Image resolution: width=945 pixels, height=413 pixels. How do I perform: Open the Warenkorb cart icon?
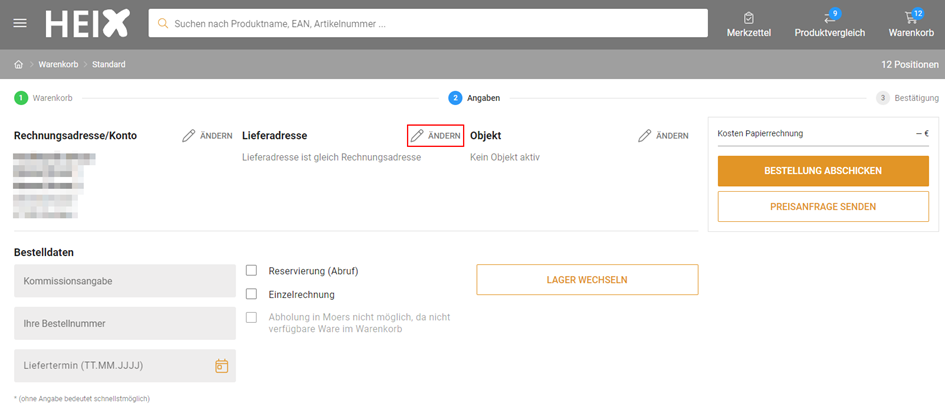point(911,24)
